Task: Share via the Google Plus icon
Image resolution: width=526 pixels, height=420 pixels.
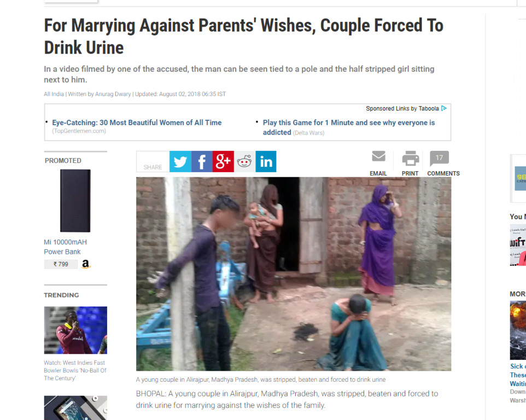Action: (223, 161)
